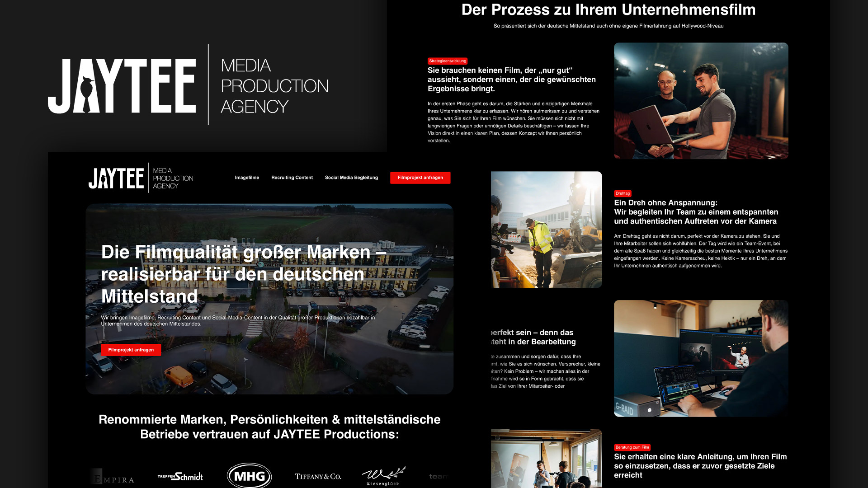Viewport: 868px width, 488px height.
Task: Click paragraph starting Am Drehtag geht es
Action: coord(701,251)
